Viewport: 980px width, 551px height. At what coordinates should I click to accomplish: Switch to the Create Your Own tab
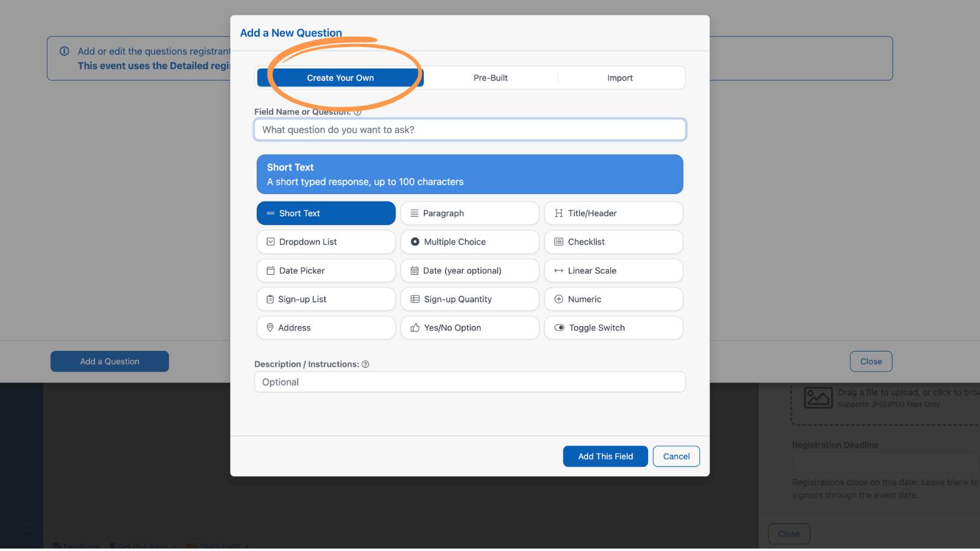[x=340, y=78]
